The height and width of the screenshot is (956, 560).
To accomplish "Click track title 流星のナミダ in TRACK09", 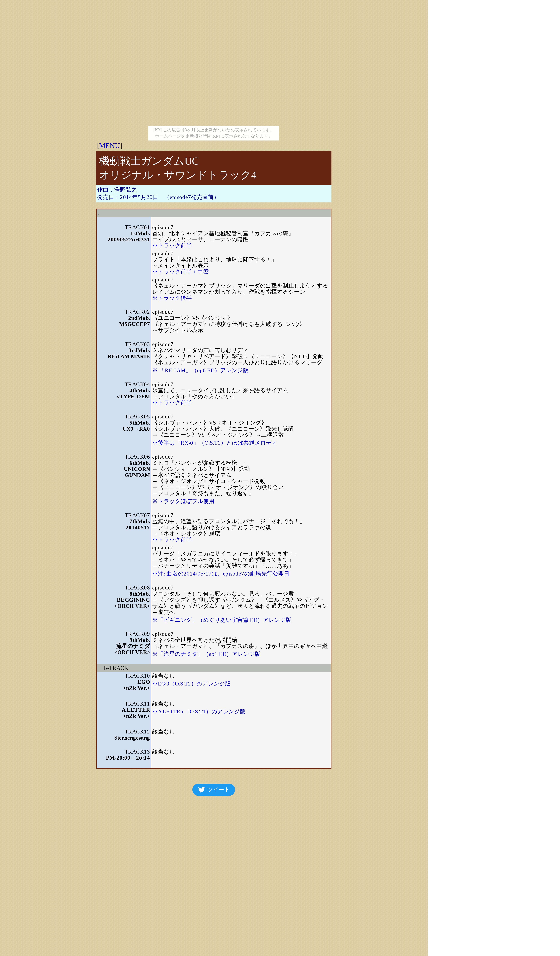I will (133, 646).
